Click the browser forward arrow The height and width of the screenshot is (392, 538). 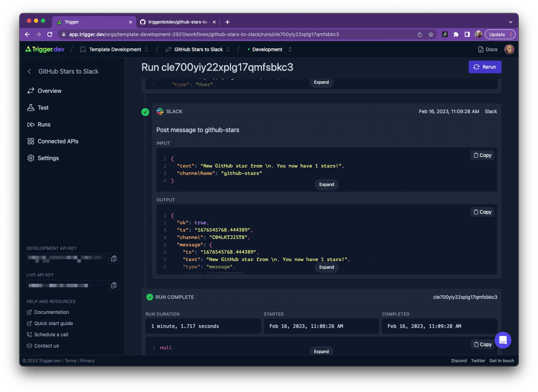tap(38, 34)
